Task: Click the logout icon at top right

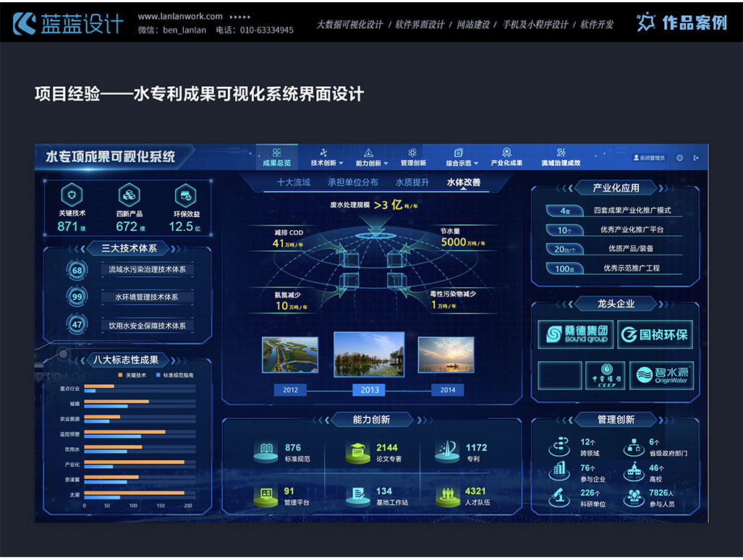Action: click(696, 158)
